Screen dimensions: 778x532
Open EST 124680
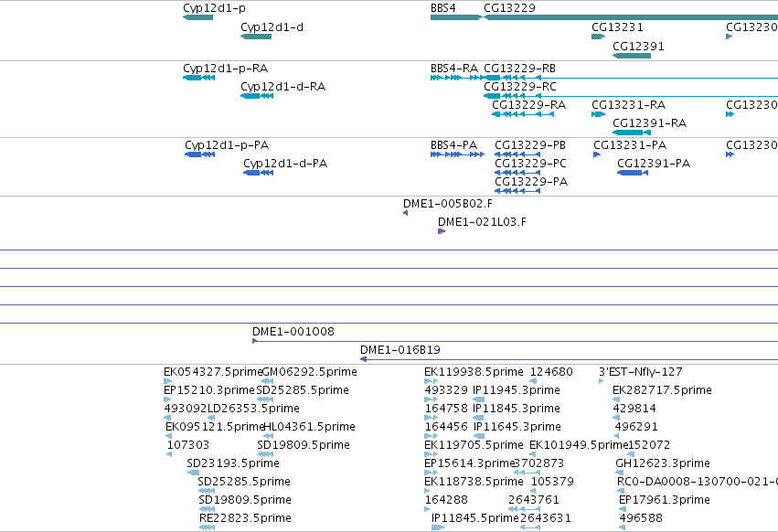(x=533, y=381)
